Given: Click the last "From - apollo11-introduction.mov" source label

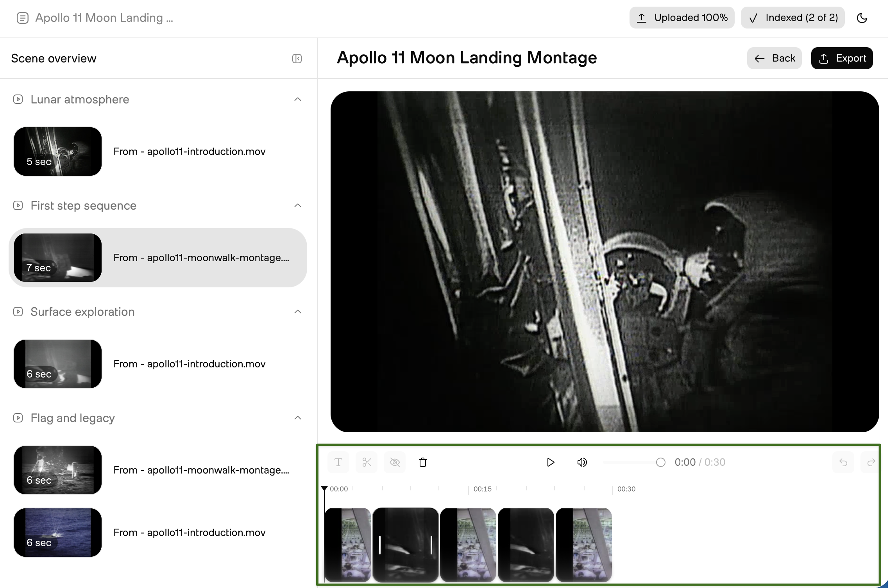Looking at the screenshot, I should tap(190, 533).
